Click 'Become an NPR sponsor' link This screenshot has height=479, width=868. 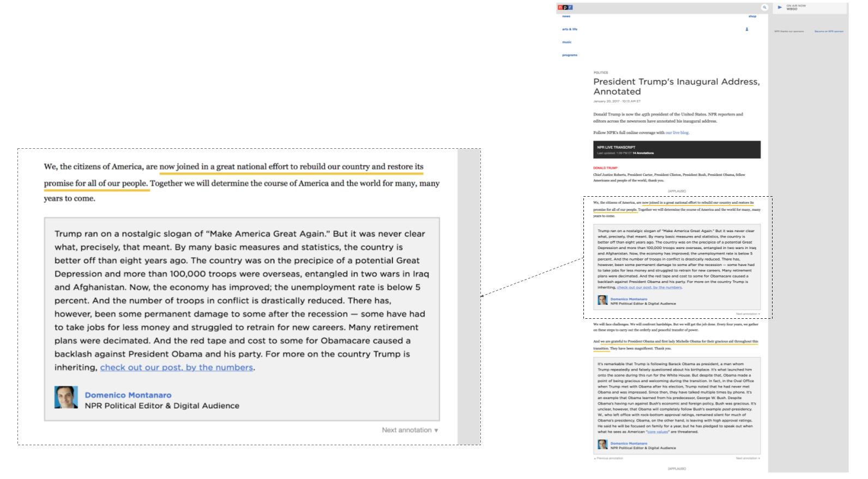pos(829,32)
